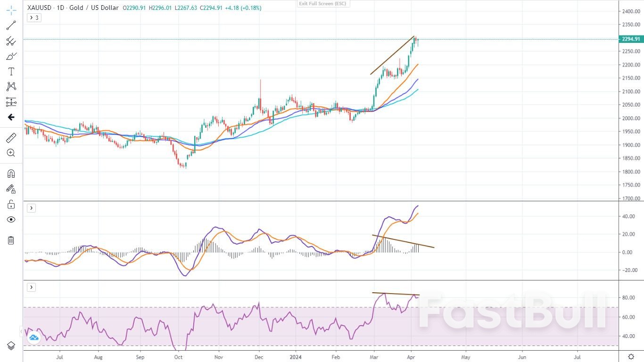Viewport: 644px width, 362px height.
Task: Select the crosshair cursor tool
Action: click(11, 10)
